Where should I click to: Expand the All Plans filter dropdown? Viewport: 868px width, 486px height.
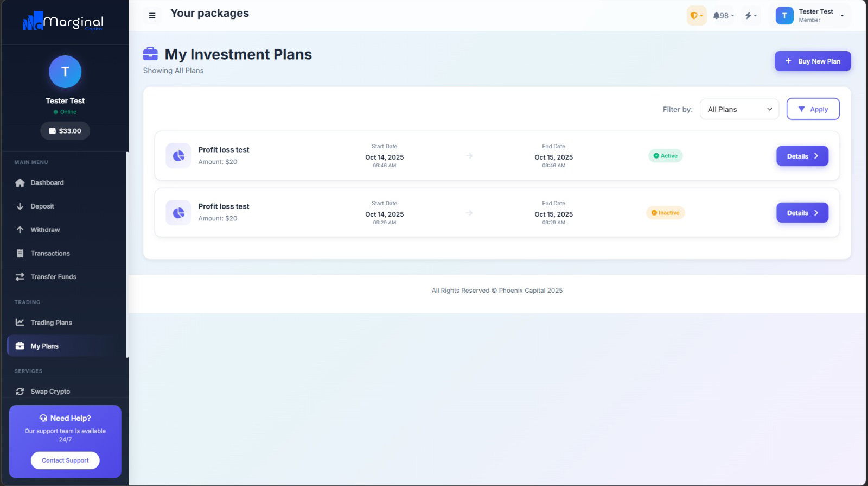pos(739,109)
